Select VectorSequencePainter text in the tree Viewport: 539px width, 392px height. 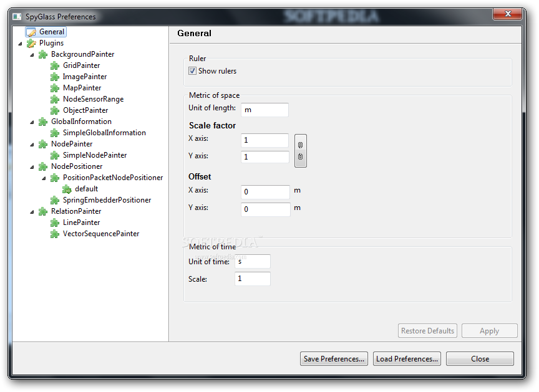coord(101,234)
